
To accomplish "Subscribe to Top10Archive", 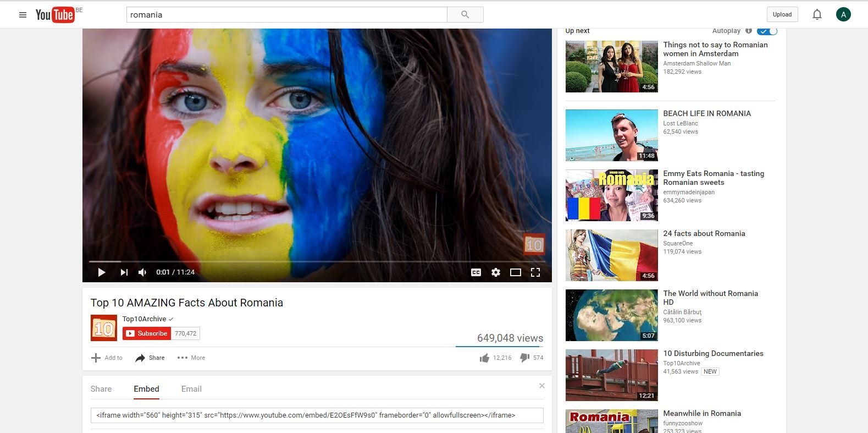I will point(147,333).
